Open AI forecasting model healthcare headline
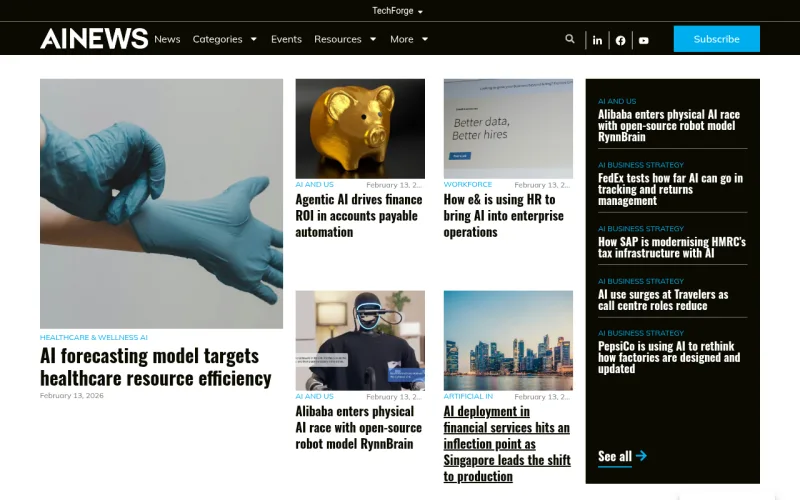The width and height of the screenshot is (800, 500). pyautogui.click(x=156, y=367)
